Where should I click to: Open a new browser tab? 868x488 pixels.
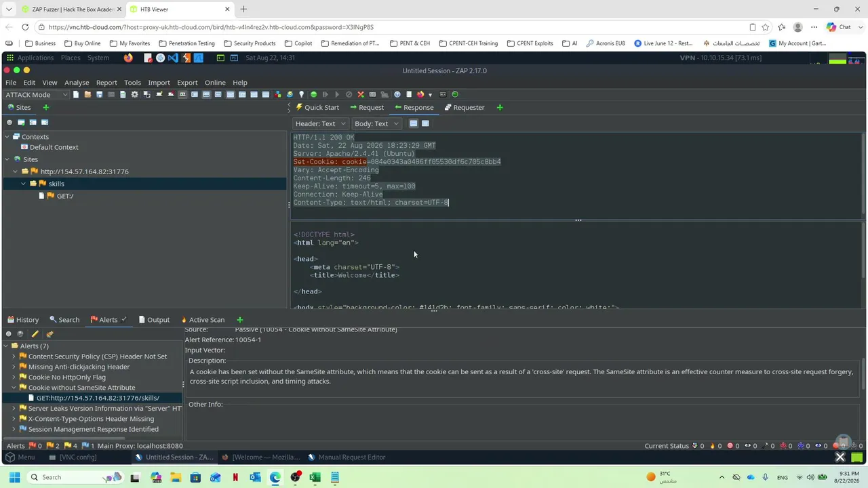[x=243, y=9]
